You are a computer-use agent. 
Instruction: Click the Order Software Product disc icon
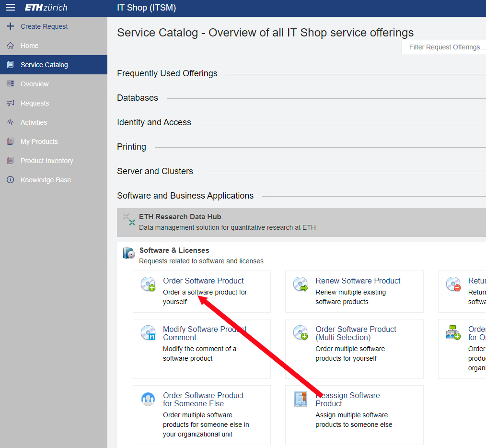coord(148,284)
